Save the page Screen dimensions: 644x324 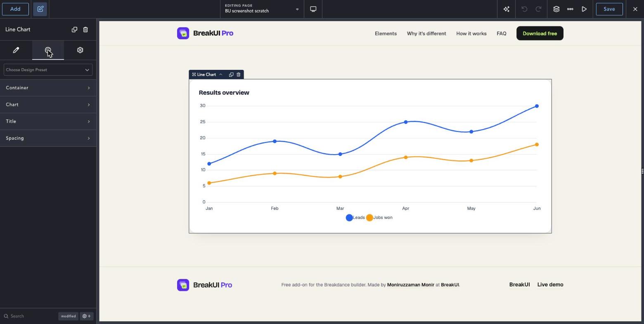pos(609,9)
